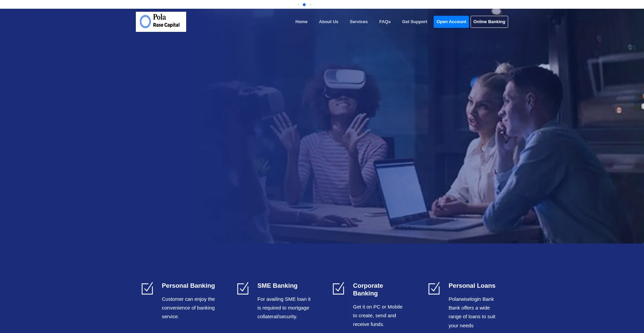Click the Personal Loans checkmark icon
Screen dimensions: 644x333
coord(434,288)
